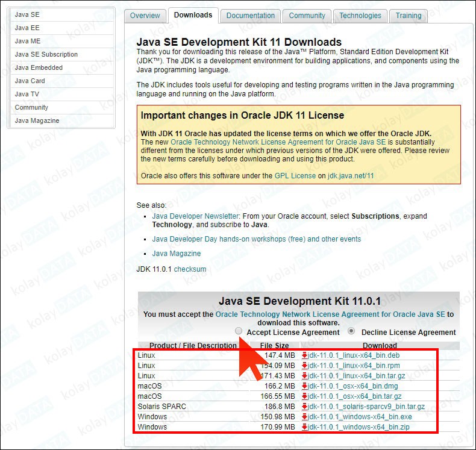Follow the jdk.java.net/11 link

click(351, 176)
